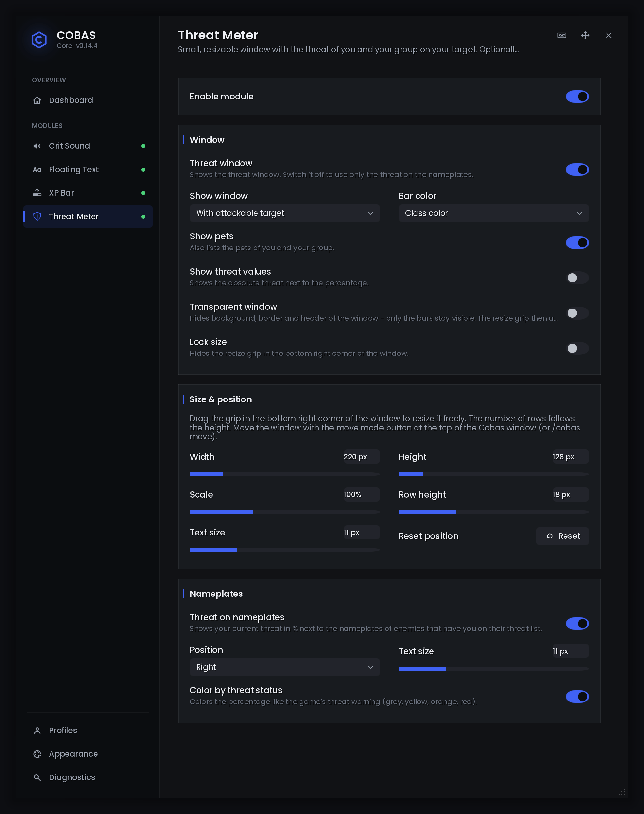Viewport: 644px width, 814px height.
Task: Toggle the Threat window switch
Action: point(577,170)
